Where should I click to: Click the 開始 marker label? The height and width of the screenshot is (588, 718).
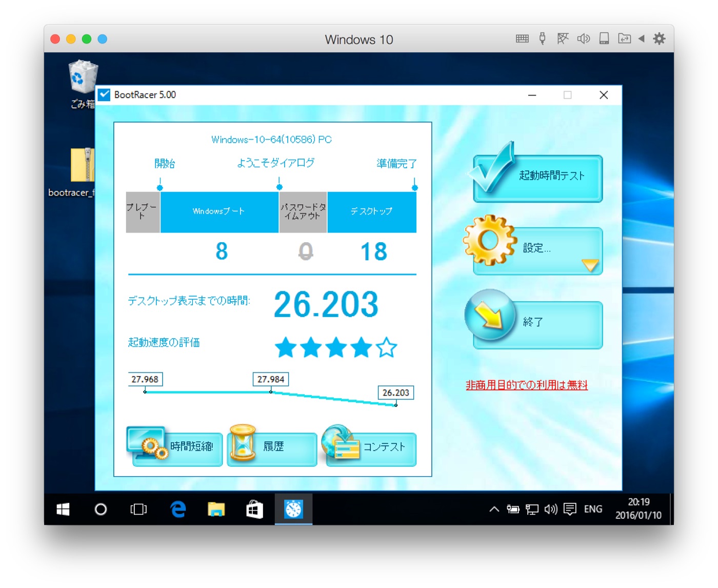tap(165, 164)
